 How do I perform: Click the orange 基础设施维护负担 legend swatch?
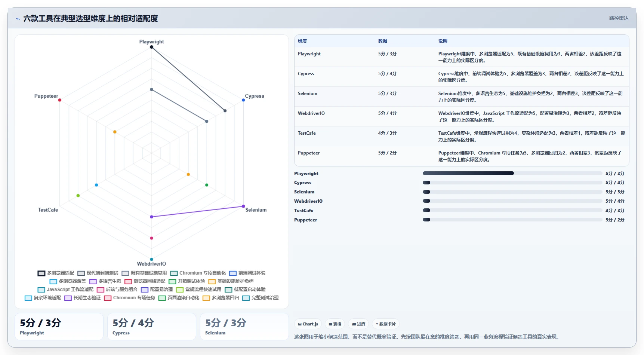tap(212, 281)
